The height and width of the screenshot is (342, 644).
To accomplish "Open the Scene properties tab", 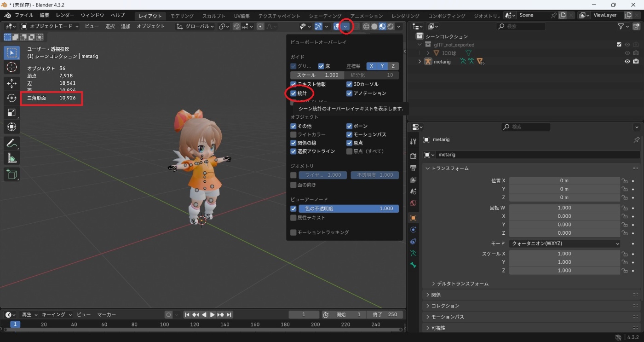I will coord(413,191).
